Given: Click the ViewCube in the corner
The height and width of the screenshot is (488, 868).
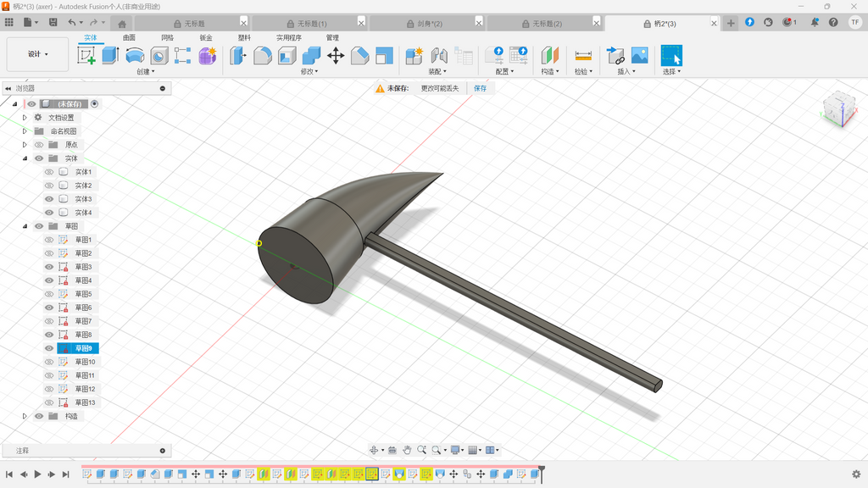Looking at the screenshot, I should [x=838, y=108].
